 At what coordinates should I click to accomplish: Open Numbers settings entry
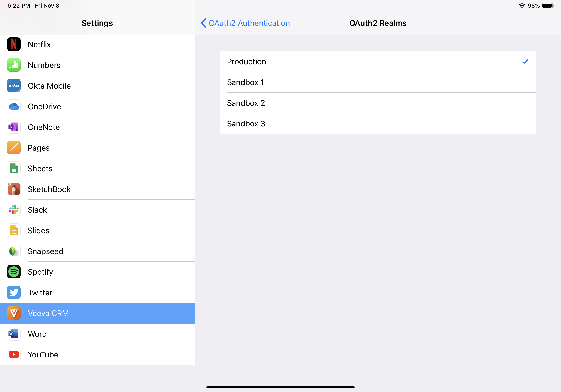[x=44, y=65]
